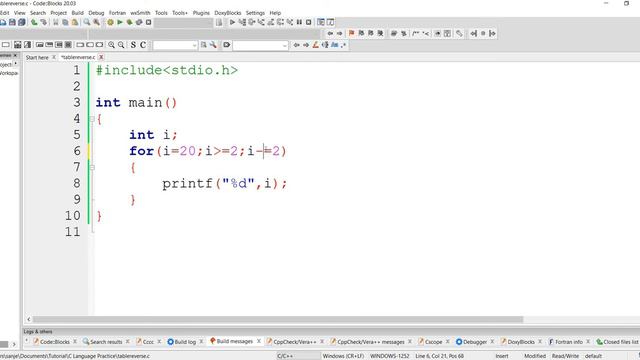Open the Project menu
The image size is (640, 360).
(58, 13)
